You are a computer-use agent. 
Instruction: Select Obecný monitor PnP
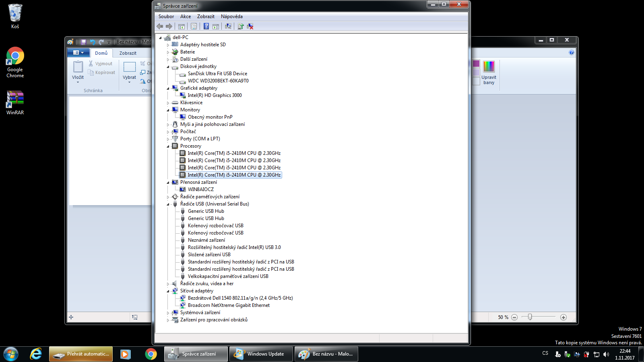[x=210, y=117]
